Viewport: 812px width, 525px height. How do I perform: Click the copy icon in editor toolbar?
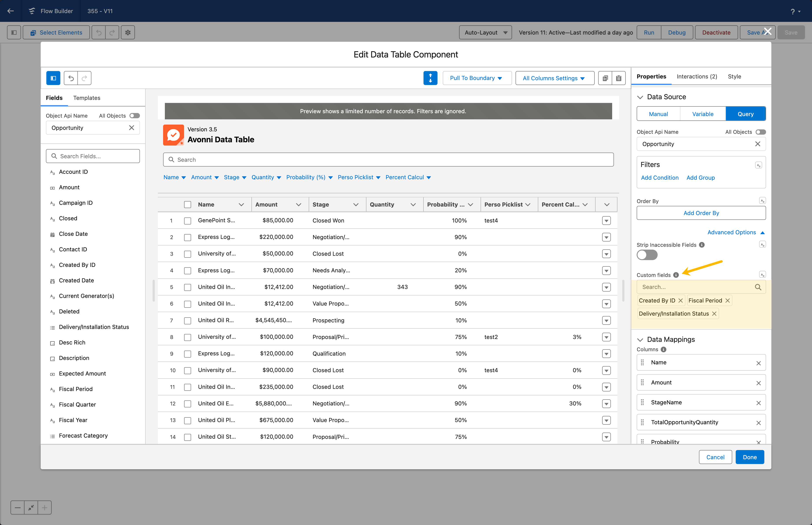[x=605, y=78]
